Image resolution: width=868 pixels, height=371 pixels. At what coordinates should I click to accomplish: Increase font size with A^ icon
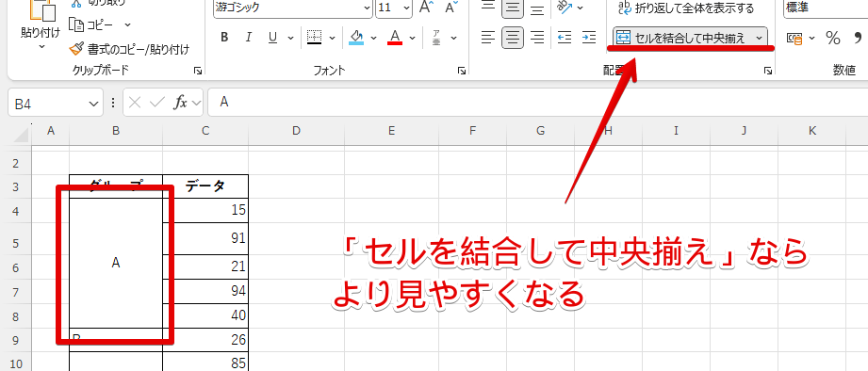click(426, 8)
